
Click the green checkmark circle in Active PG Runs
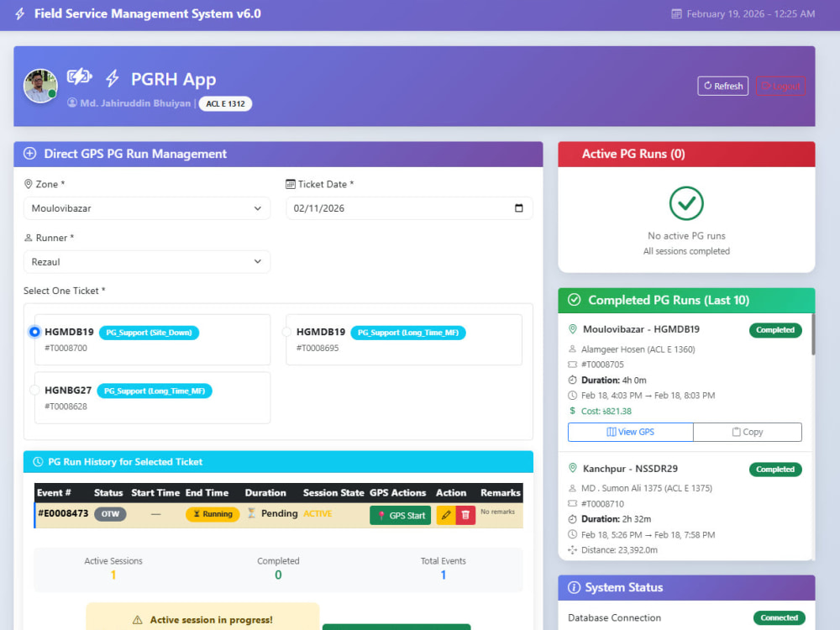click(686, 203)
